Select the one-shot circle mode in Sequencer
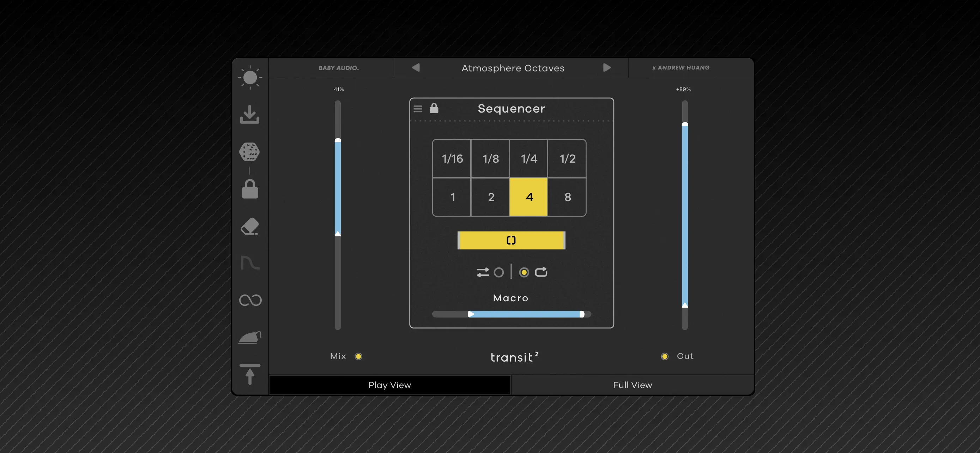980x453 pixels. click(499, 272)
